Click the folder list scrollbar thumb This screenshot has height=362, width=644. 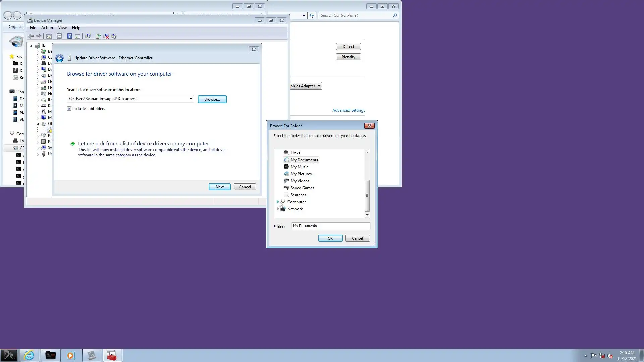click(x=367, y=195)
